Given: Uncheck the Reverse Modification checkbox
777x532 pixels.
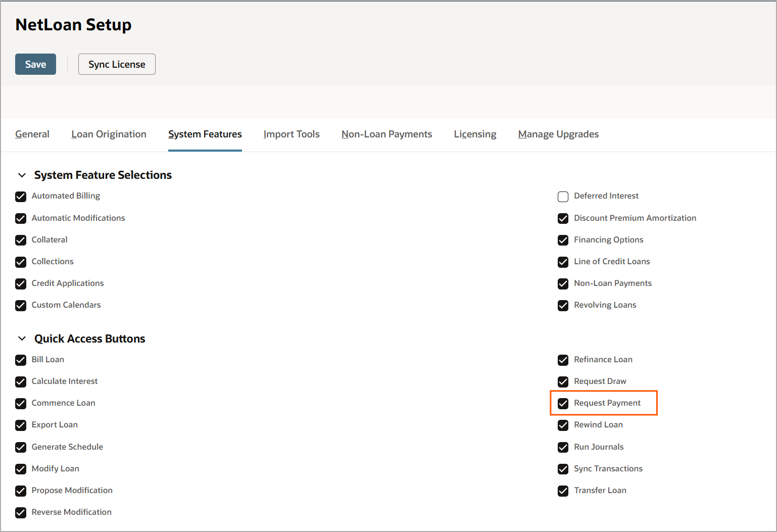Looking at the screenshot, I should click(21, 512).
